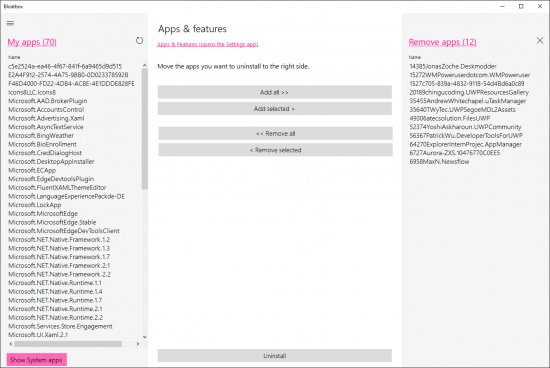Click the Add all >> button
550x368 pixels.
coord(275,92)
